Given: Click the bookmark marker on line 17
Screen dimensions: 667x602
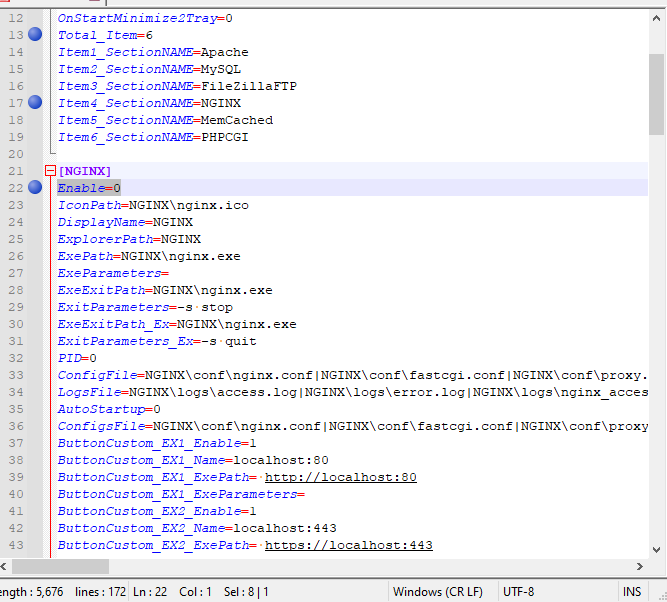Looking at the screenshot, I should (35, 103).
